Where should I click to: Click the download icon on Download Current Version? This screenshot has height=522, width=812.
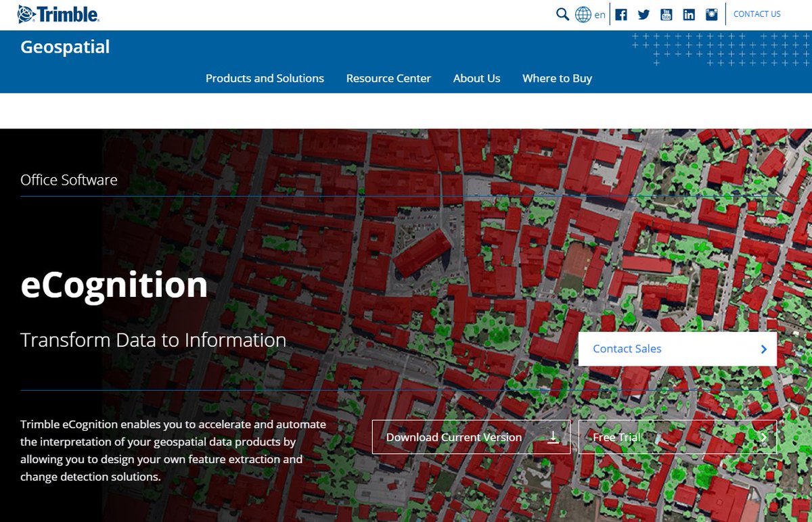pos(553,437)
